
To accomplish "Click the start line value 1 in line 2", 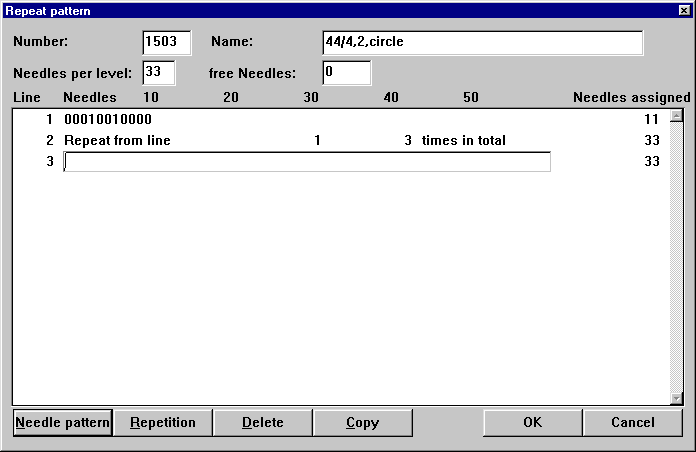I will click(317, 141).
